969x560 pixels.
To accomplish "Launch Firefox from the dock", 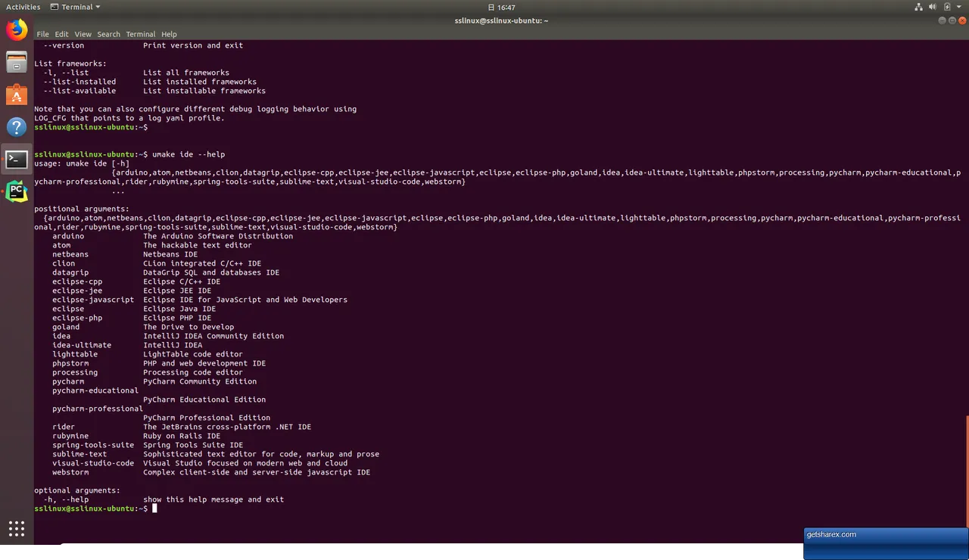I will click(x=17, y=30).
